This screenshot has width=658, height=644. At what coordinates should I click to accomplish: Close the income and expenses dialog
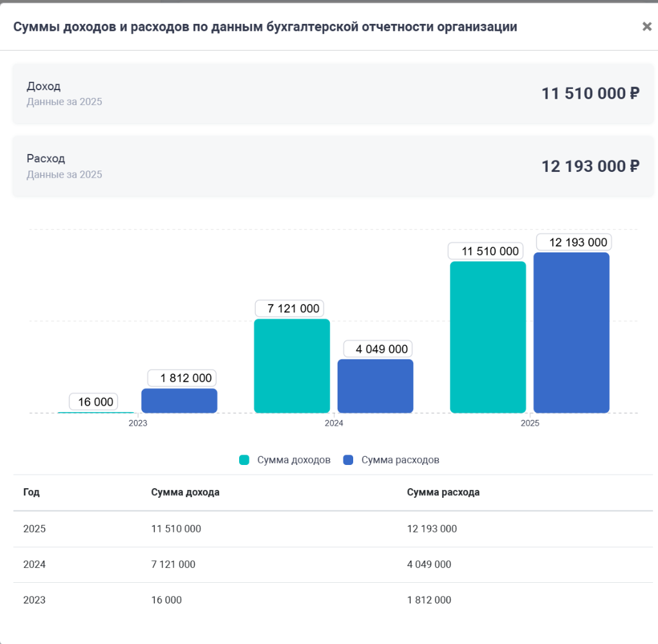646,26
